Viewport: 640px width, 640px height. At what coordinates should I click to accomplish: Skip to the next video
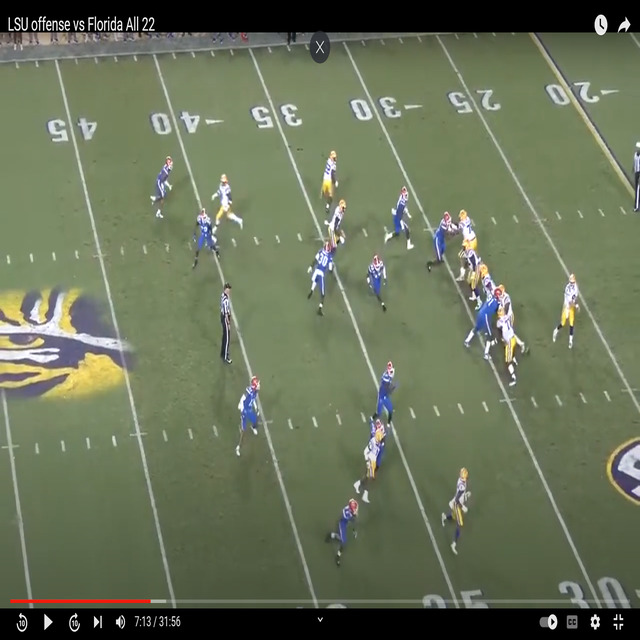(97, 622)
